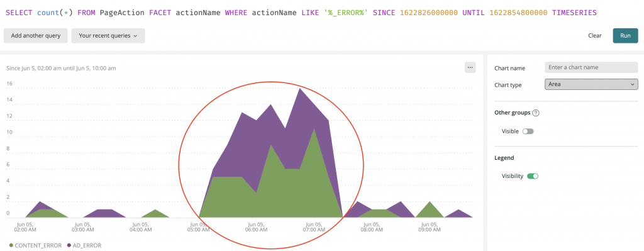The image size is (644, 251).
Task: Click the Jun 05, 06:00 AM axis label
Action: coord(257,227)
